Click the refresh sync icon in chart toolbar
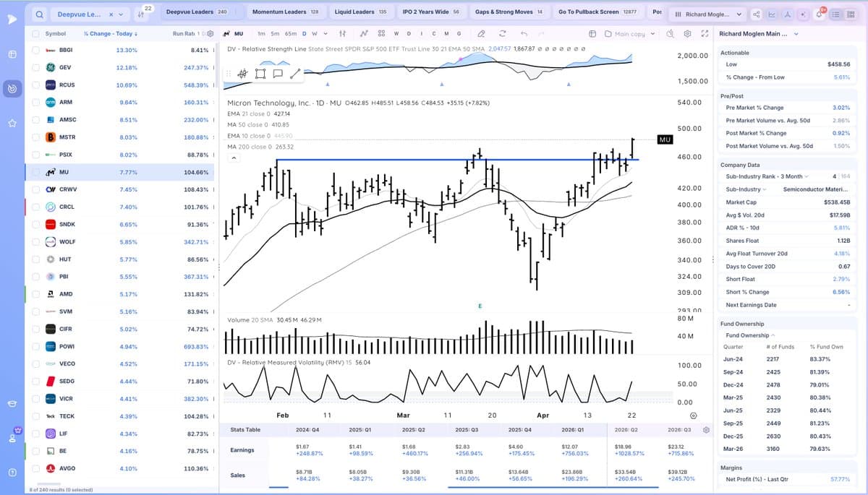This screenshot has height=495, width=868. point(502,33)
